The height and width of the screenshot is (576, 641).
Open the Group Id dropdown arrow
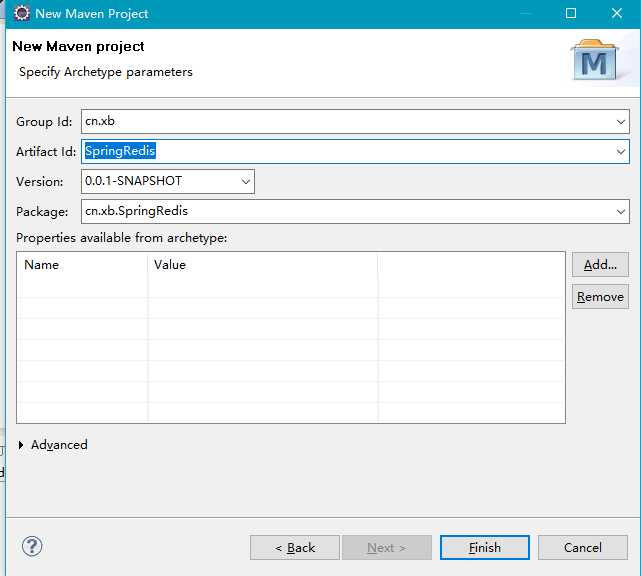point(621,122)
